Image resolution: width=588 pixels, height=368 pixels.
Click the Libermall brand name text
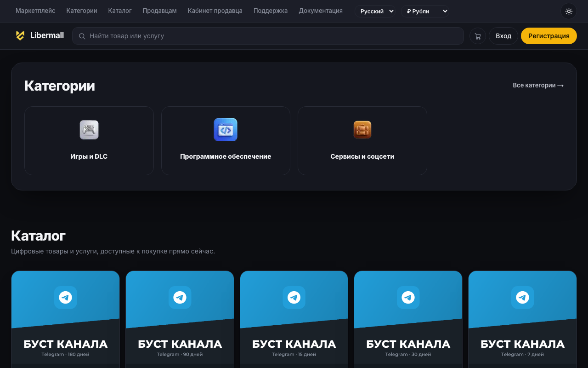pyautogui.click(x=47, y=35)
